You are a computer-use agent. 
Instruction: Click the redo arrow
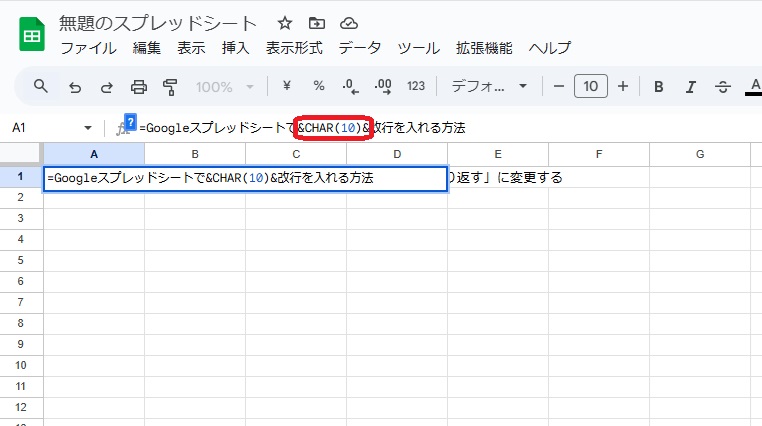106,87
